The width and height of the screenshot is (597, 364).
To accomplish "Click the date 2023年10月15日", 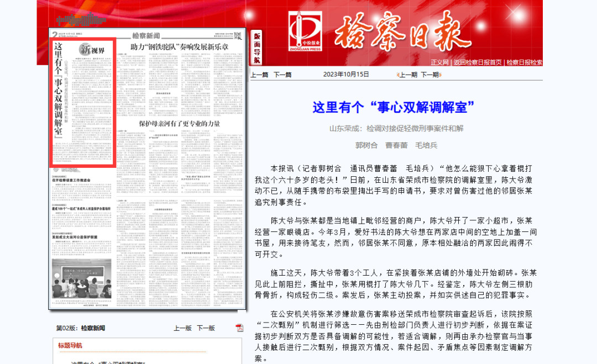I will coord(346,75).
